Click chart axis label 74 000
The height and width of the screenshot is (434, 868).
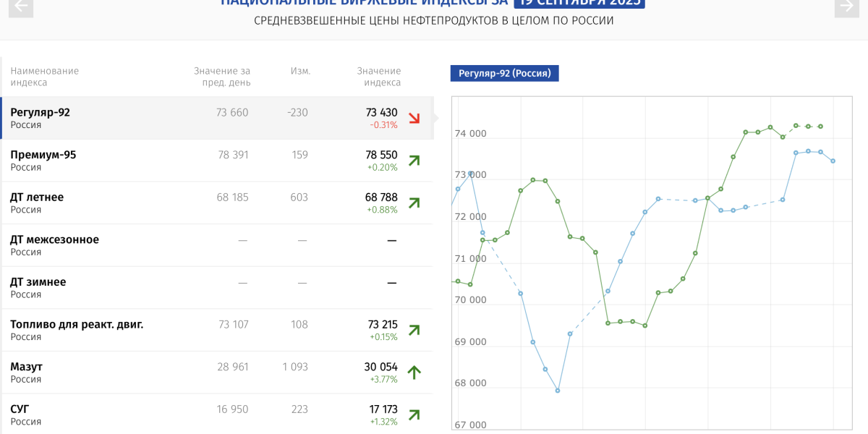tap(470, 134)
